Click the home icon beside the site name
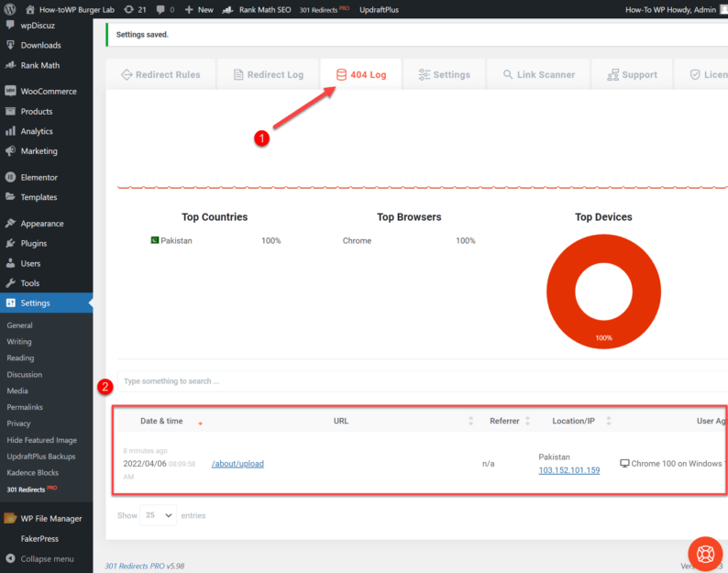 (x=29, y=9)
